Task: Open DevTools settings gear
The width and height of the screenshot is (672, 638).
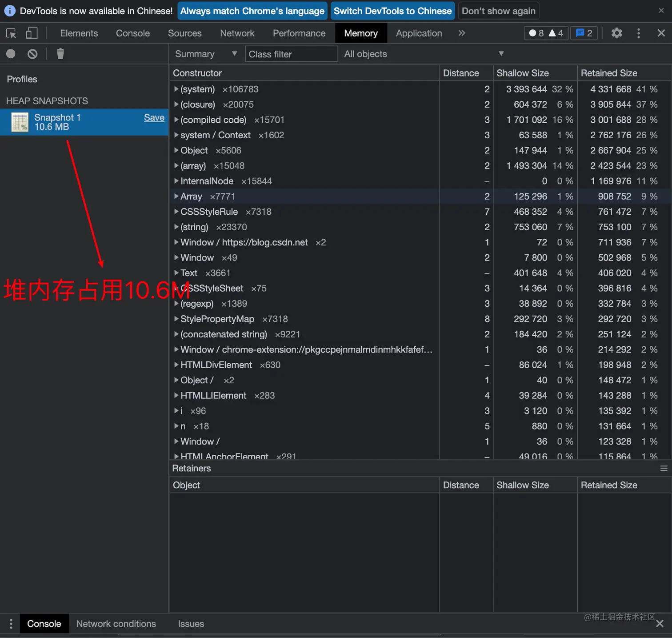Action: [617, 33]
